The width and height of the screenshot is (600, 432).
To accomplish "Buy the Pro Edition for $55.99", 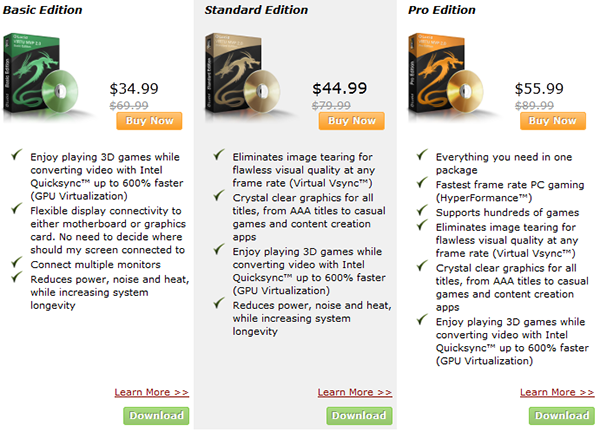I will [553, 121].
